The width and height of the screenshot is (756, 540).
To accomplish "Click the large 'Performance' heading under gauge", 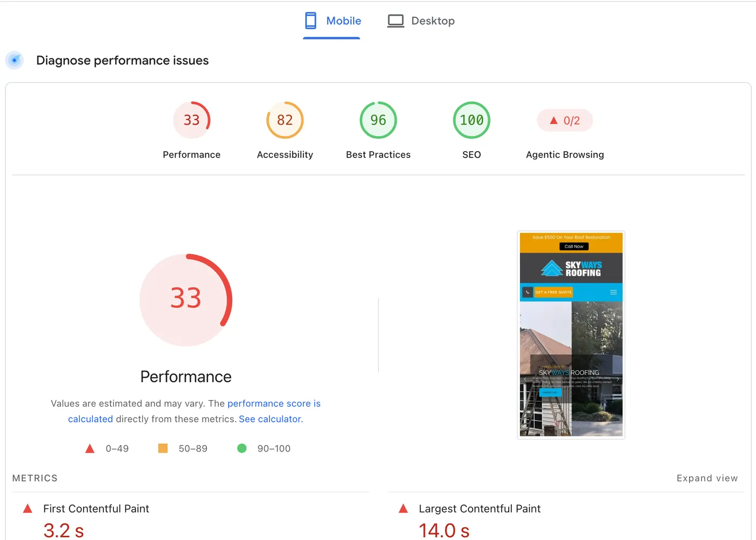I will coord(186,376).
